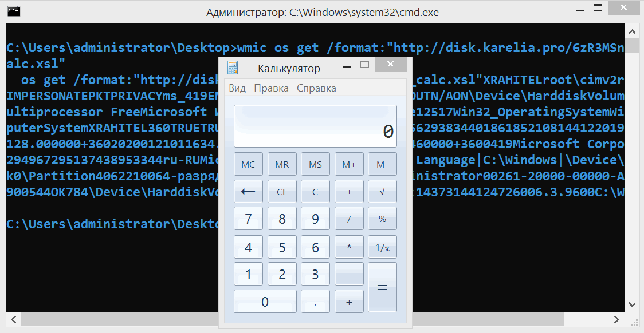Maximize the cmd.exe window
644x333 pixels.
(598, 7)
